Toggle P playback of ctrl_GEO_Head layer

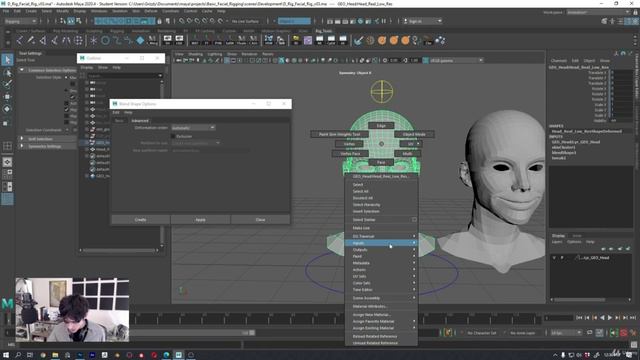562,258
